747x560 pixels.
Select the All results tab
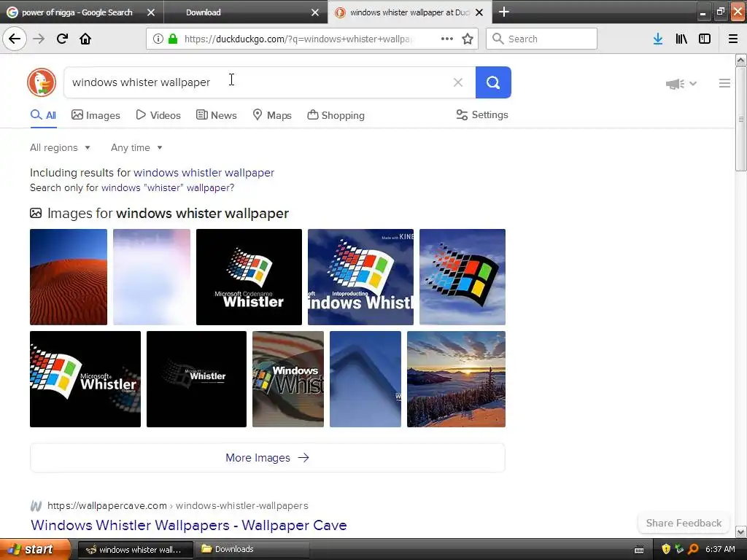[x=43, y=115]
